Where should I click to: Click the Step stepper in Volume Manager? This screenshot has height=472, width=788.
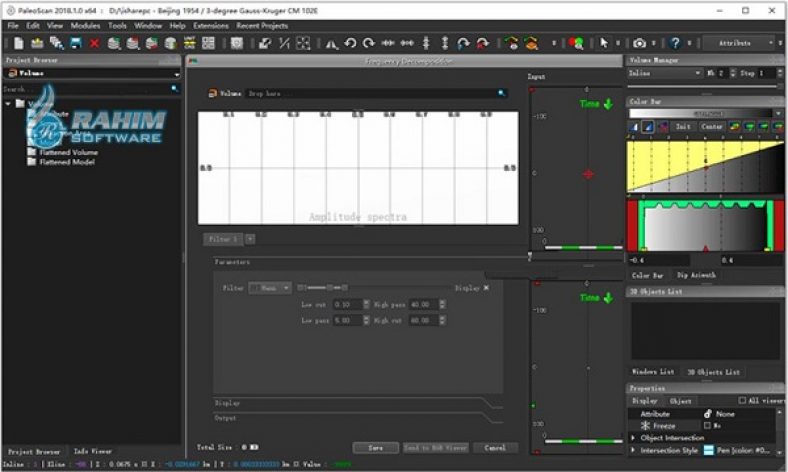coord(780,73)
